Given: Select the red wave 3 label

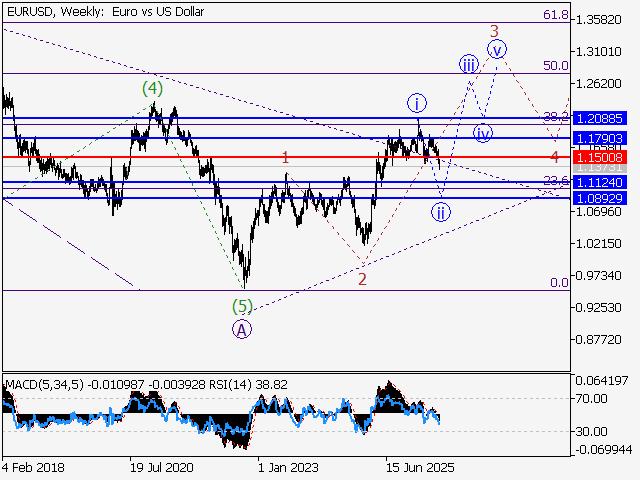Looking at the screenshot, I should pos(494,31).
